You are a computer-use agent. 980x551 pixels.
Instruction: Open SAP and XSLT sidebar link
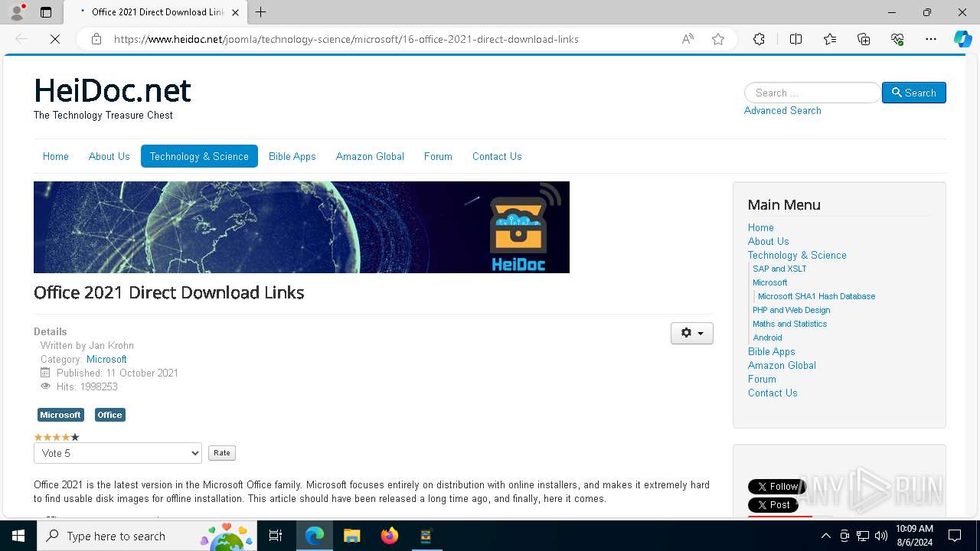(x=779, y=269)
